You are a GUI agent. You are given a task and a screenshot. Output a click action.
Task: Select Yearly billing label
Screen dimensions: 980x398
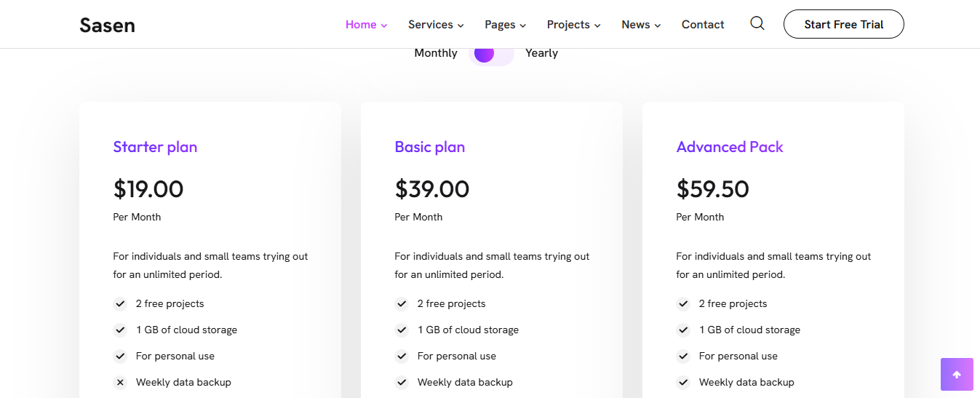click(541, 53)
